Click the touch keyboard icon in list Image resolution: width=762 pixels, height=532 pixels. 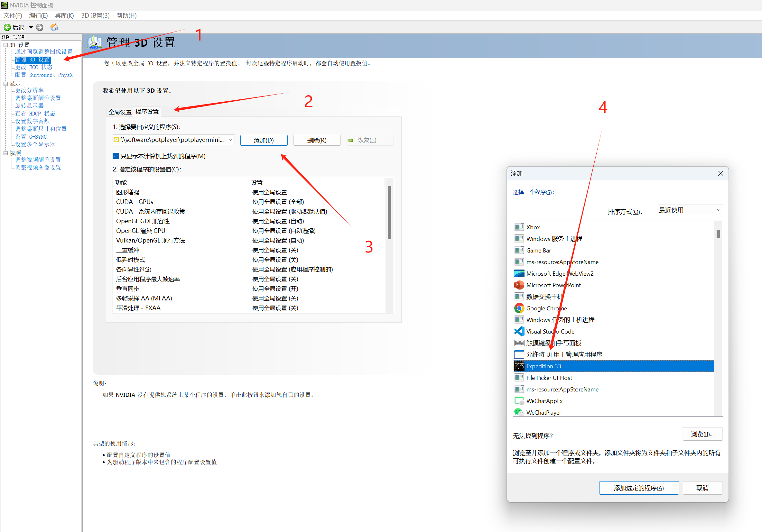519,343
